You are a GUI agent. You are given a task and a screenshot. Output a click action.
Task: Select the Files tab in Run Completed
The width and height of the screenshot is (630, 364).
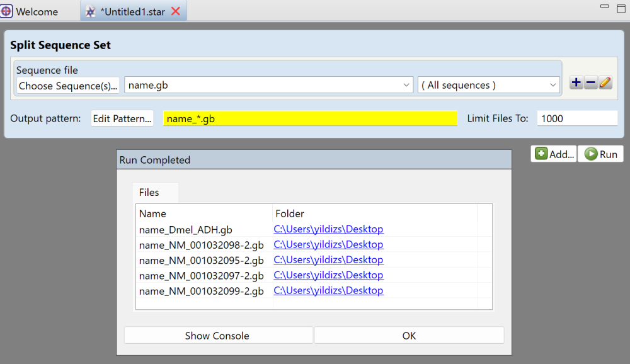pos(154,192)
